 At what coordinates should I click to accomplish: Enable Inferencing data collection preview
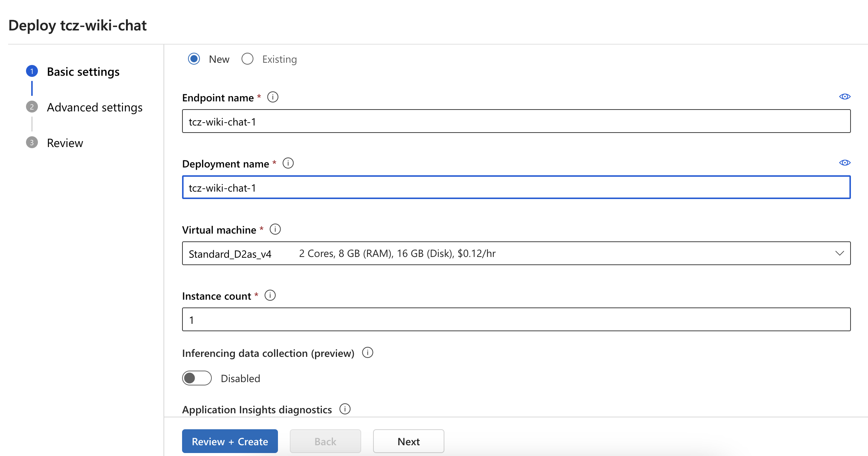pyautogui.click(x=197, y=378)
